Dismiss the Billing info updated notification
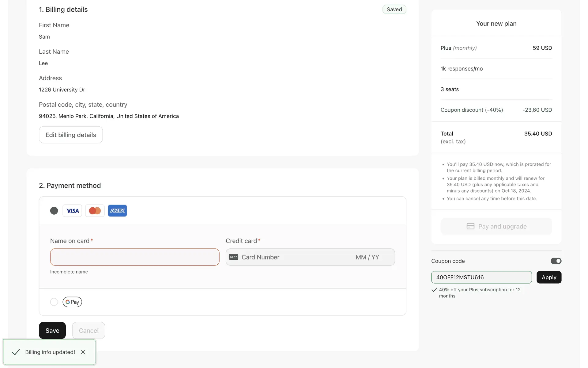 pos(83,352)
